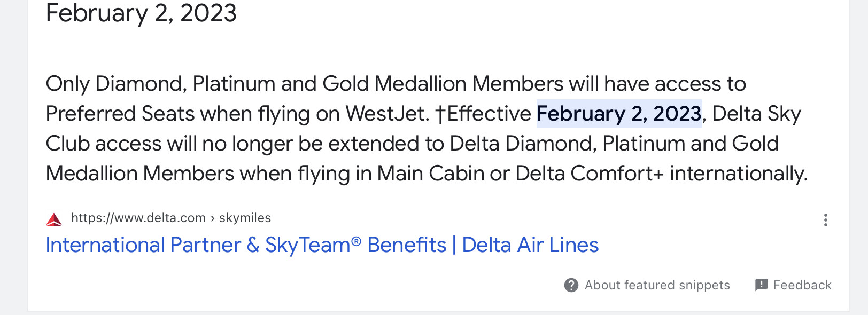
Task: Open International Partner & SkyTeam Benefits link
Action: (322, 245)
